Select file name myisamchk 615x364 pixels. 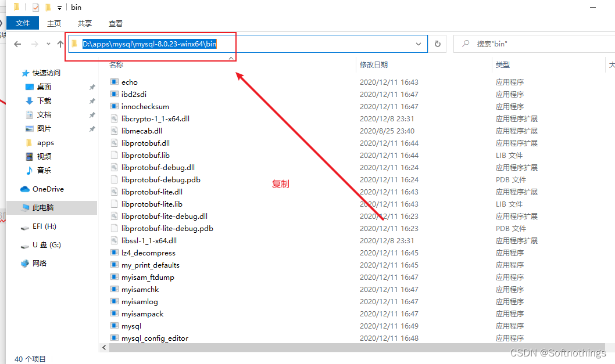pos(140,289)
